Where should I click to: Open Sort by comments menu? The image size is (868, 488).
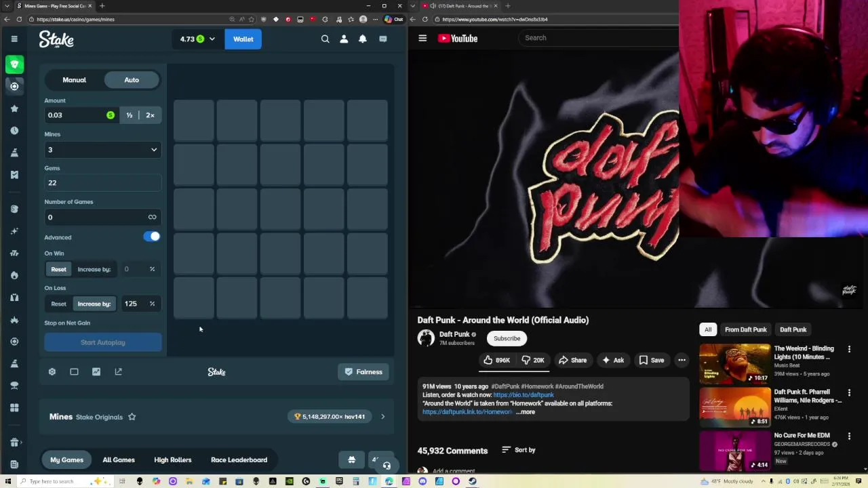coord(519,450)
